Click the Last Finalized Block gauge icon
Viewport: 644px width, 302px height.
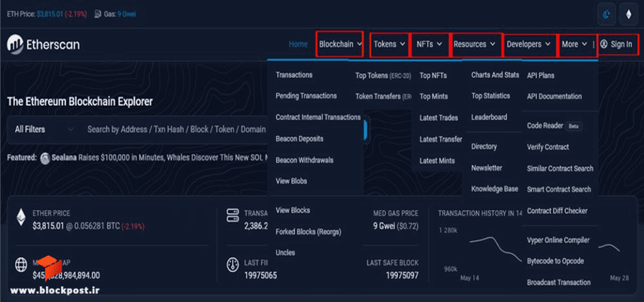[233, 265]
